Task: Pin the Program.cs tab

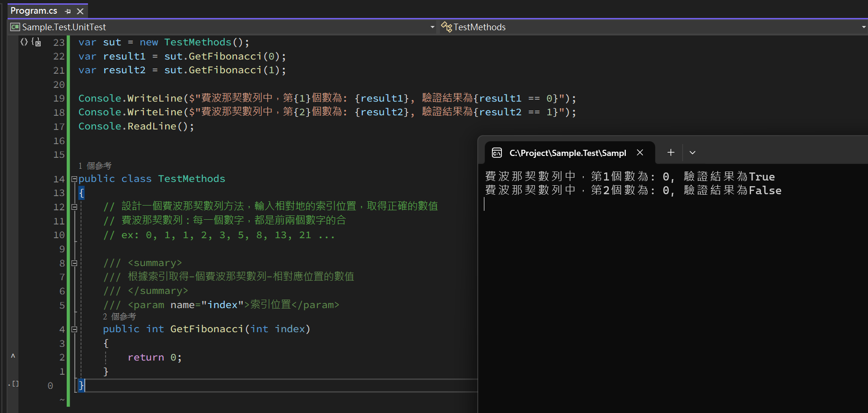Action: point(68,11)
